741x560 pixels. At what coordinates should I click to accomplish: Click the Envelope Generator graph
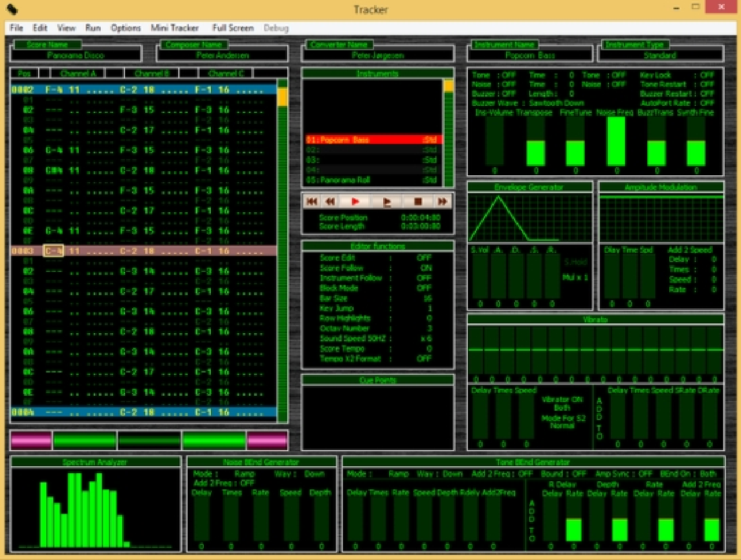click(530, 218)
